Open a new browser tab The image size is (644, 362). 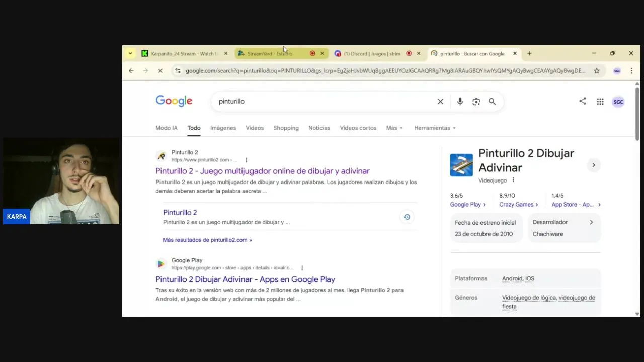point(529,53)
